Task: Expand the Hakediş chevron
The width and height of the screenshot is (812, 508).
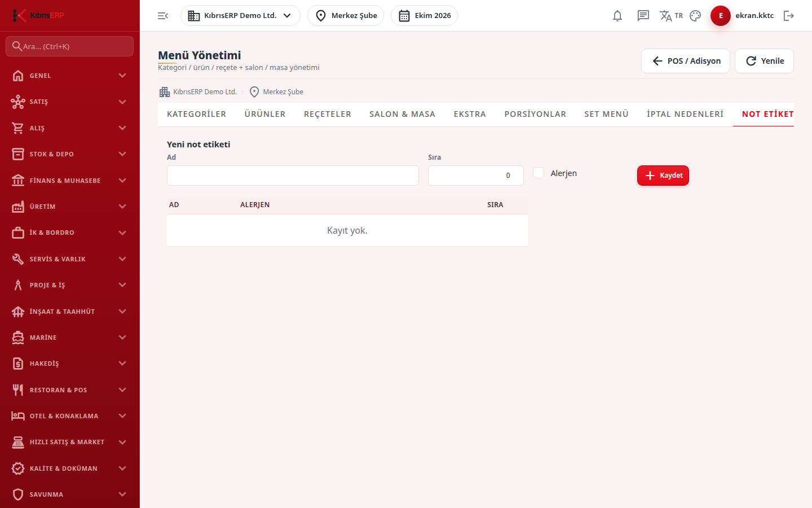Action: coord(122,364)
